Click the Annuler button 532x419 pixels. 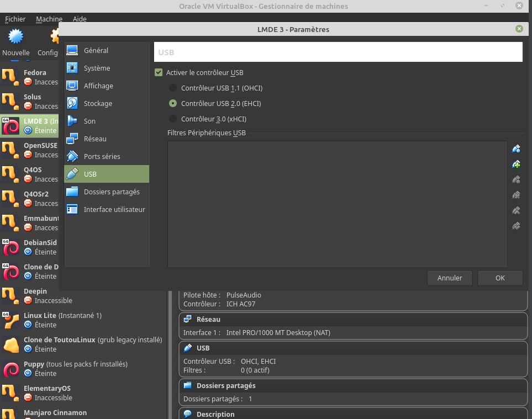click(450, 278)
